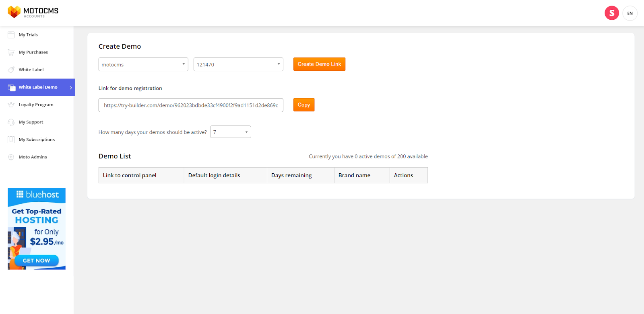Click the Bluehost hosting ad banner
This screenshot has width=644, height=314.
[x=37, y=229]
